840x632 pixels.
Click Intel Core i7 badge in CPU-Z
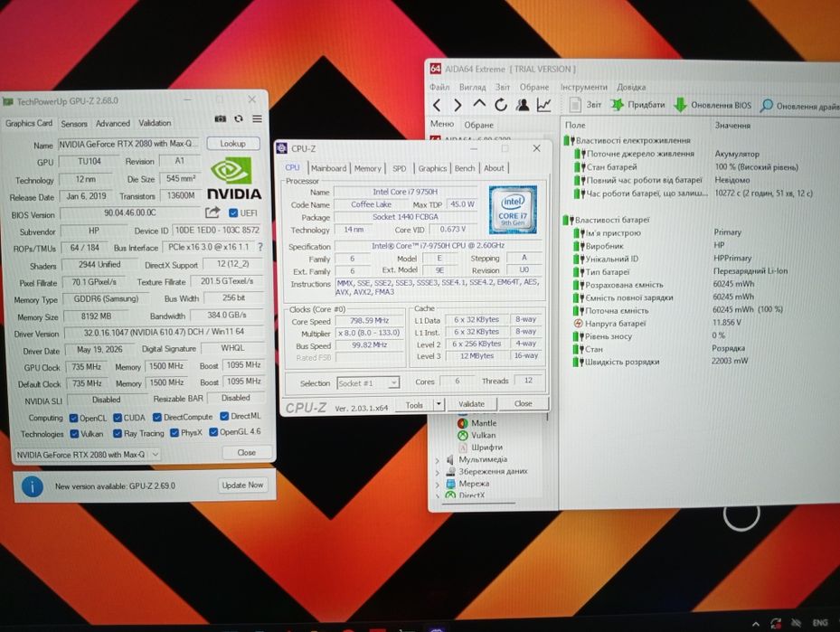513,210
